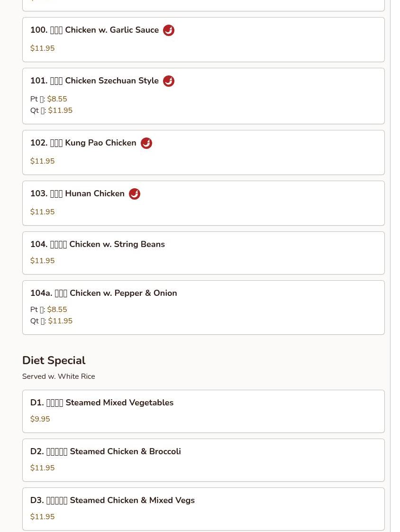Open D1 Steamed Mixed Vegetables item
Viewport: 400px width, 532px height.
204,412
